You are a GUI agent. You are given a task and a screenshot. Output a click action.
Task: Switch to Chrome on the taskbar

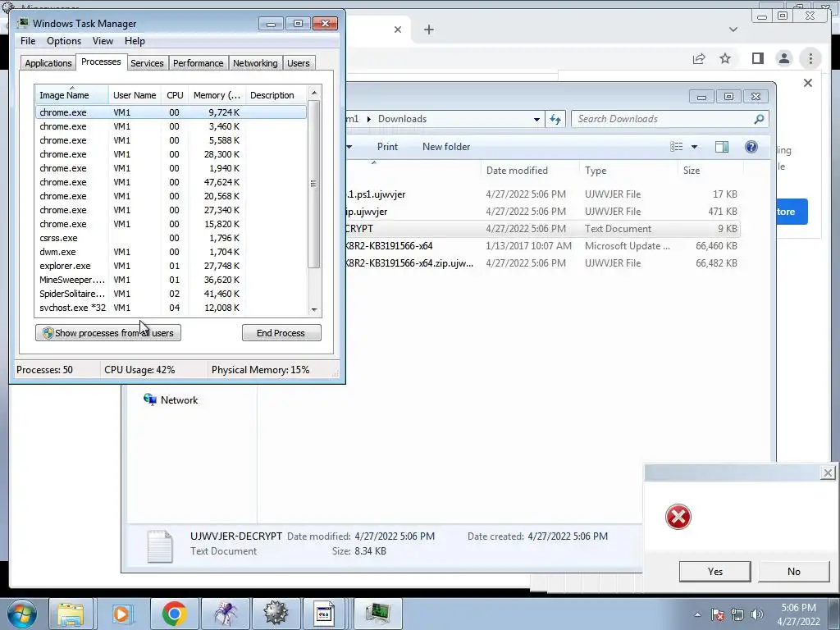[174, 614]
